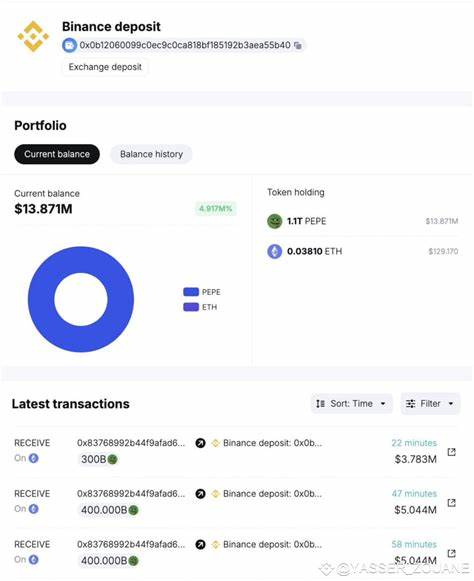Screen dimensions: 474x581
Task: Click arrow icon in first transaction row
Action: 200,443
